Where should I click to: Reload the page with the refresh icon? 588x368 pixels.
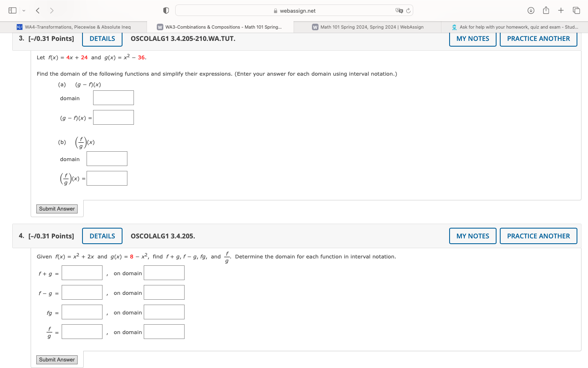click(408, 11)
